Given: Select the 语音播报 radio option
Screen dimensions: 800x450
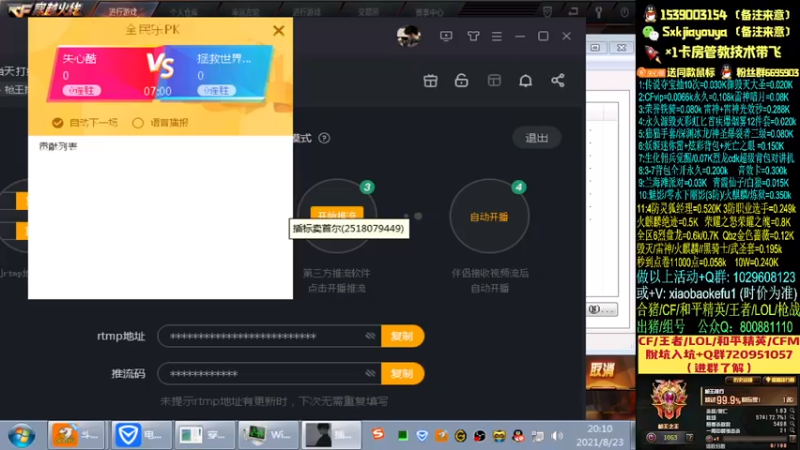Looking at the screenshot, I should (138, 123).
